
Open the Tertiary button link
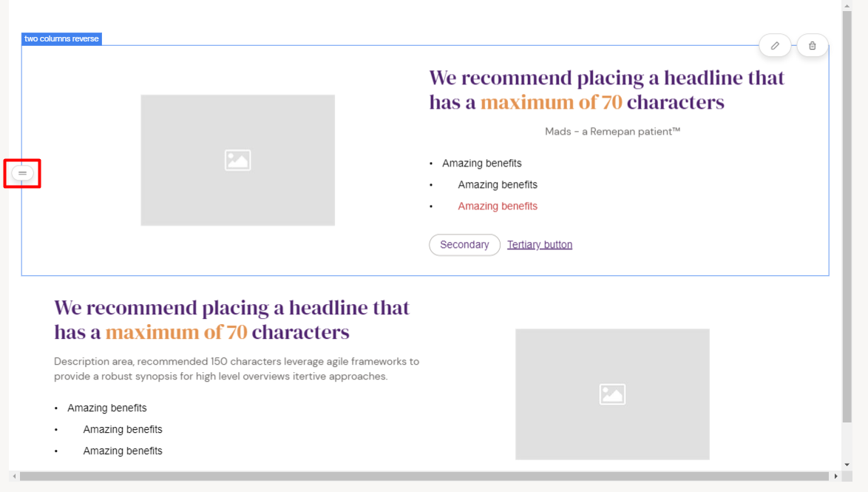point(540,245)
